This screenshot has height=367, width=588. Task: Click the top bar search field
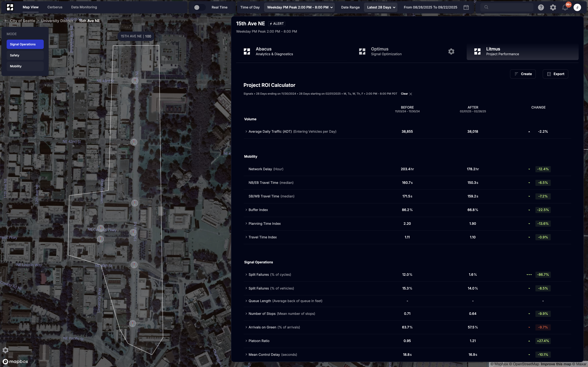click(x=508, y=7)
